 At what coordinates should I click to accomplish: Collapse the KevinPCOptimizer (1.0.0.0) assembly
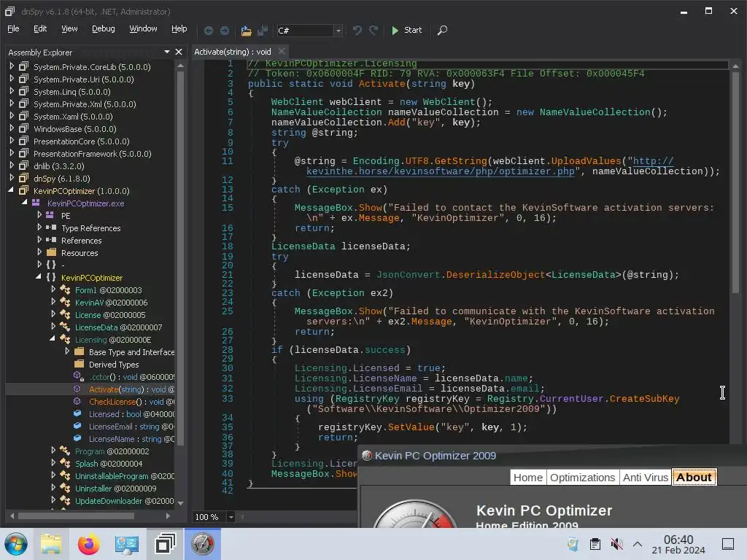(x=12, y=190)
